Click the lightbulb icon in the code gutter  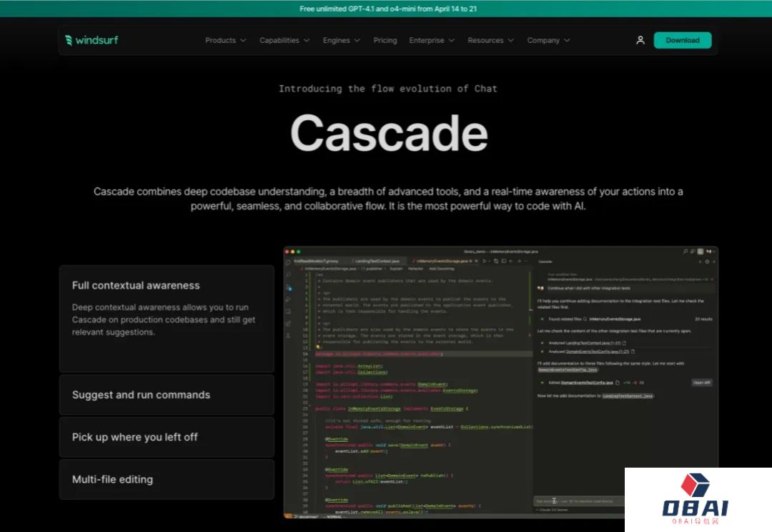318,348
